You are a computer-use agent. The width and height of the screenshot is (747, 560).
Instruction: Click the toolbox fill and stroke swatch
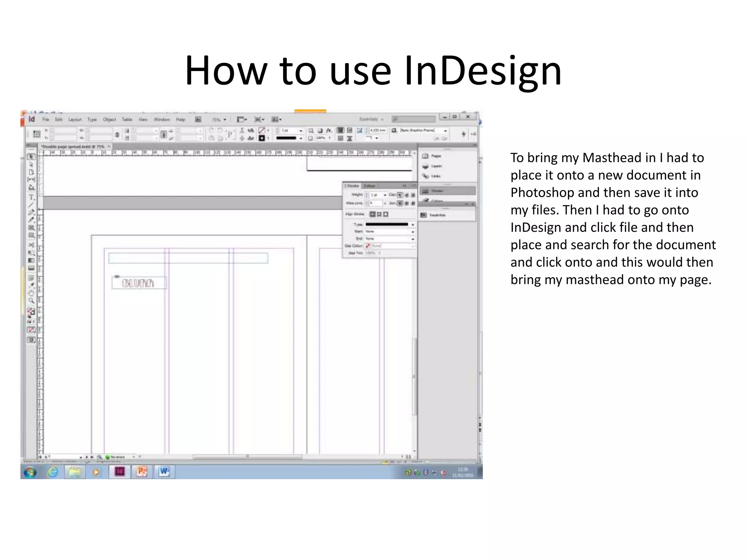click(31, 312)
